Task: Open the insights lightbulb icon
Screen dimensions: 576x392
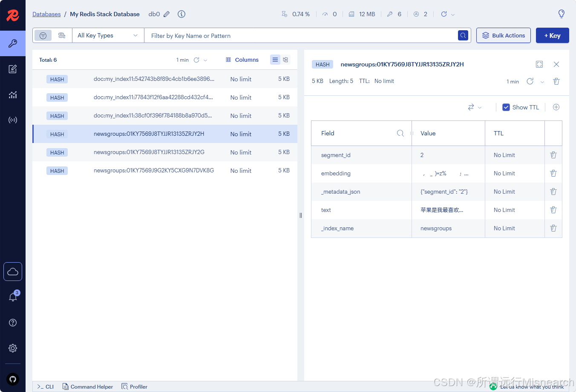Action: pos(562,14)
